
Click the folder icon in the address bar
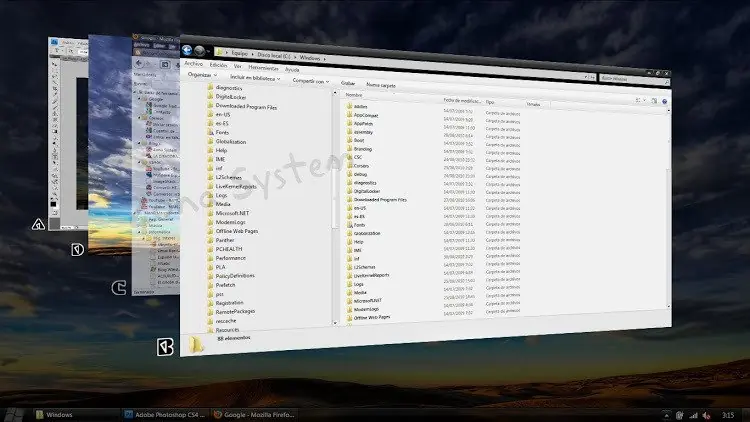click(220, 52)
